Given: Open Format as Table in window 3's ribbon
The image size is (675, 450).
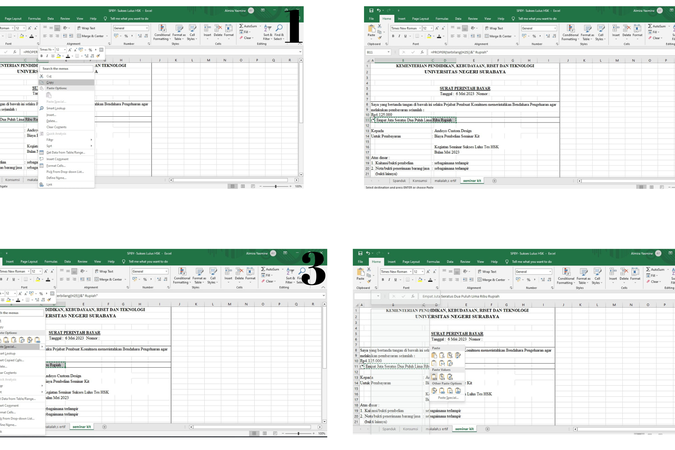Looking at the screenshot, I should [x=199, y=276].
